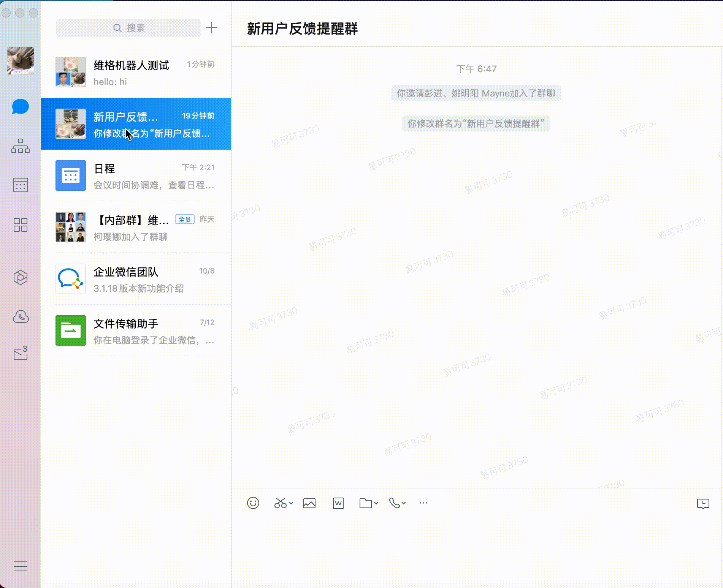Click the hello: hi message preview

(110, 82)
